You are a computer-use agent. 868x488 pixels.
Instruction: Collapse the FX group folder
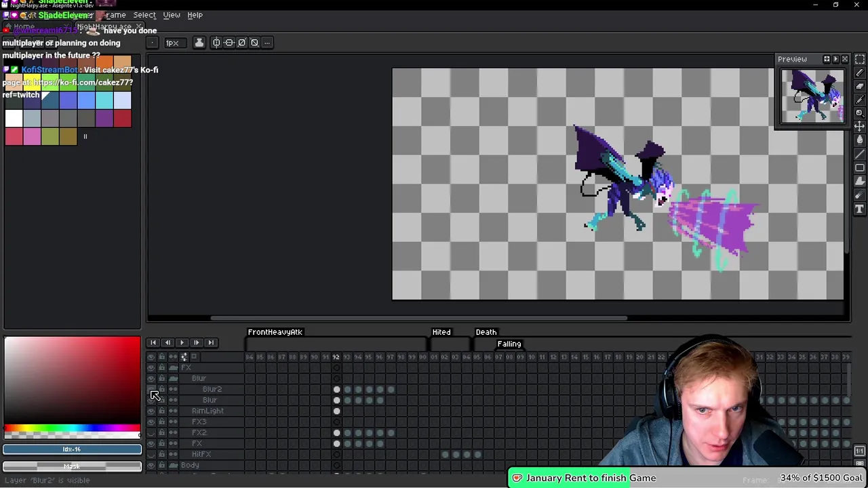[x=173, y=367]
